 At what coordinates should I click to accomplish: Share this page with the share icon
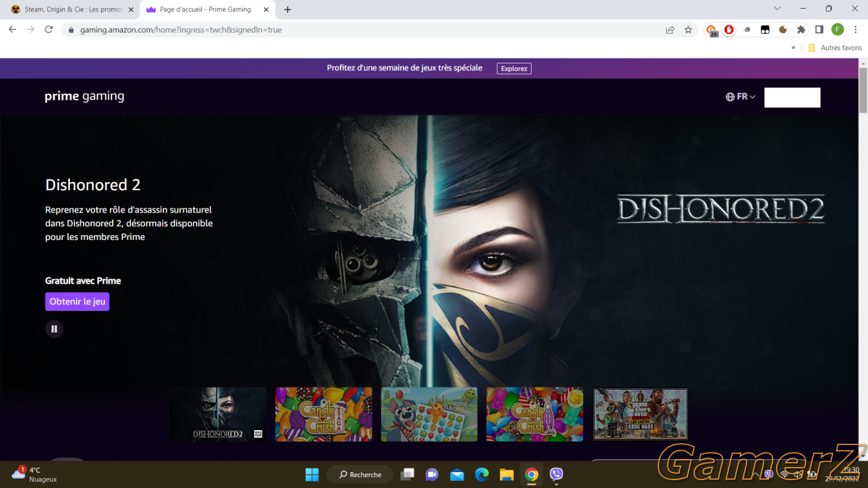tap(670, 30)
